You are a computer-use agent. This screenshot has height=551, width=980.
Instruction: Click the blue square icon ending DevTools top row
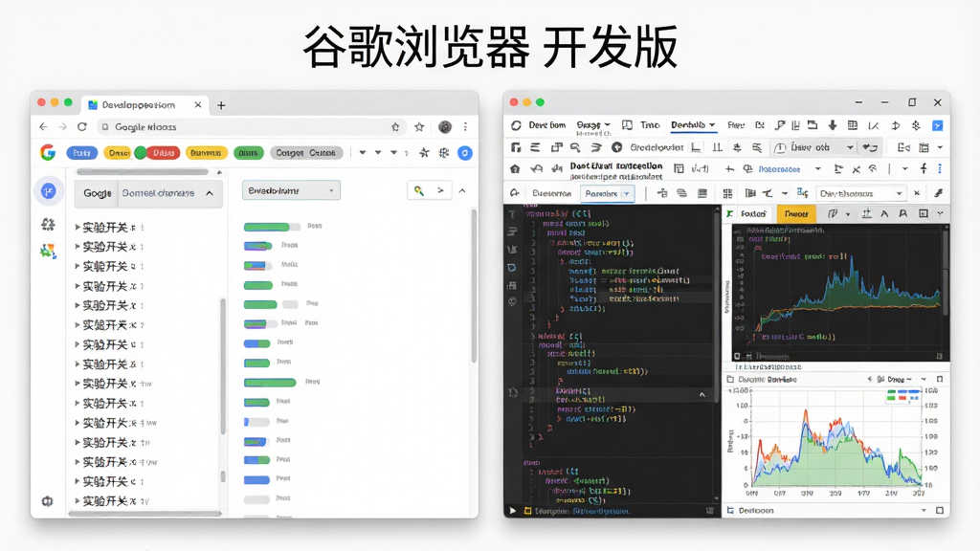938,125
